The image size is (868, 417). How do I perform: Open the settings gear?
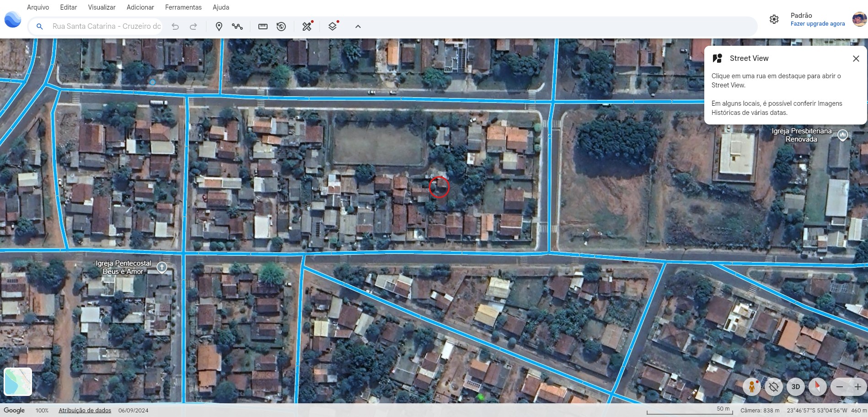coord(774,19)
